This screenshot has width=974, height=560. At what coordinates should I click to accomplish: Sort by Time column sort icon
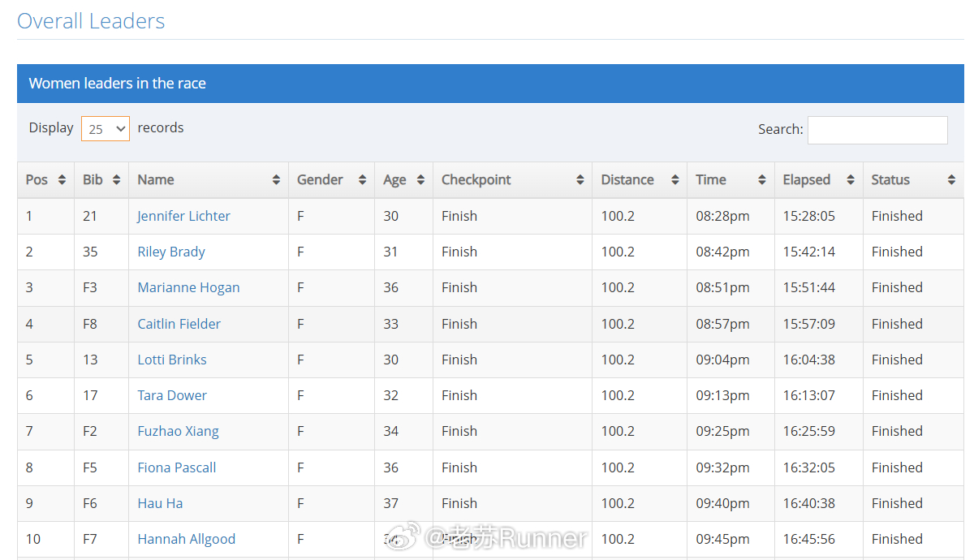[x=761, y=180]
